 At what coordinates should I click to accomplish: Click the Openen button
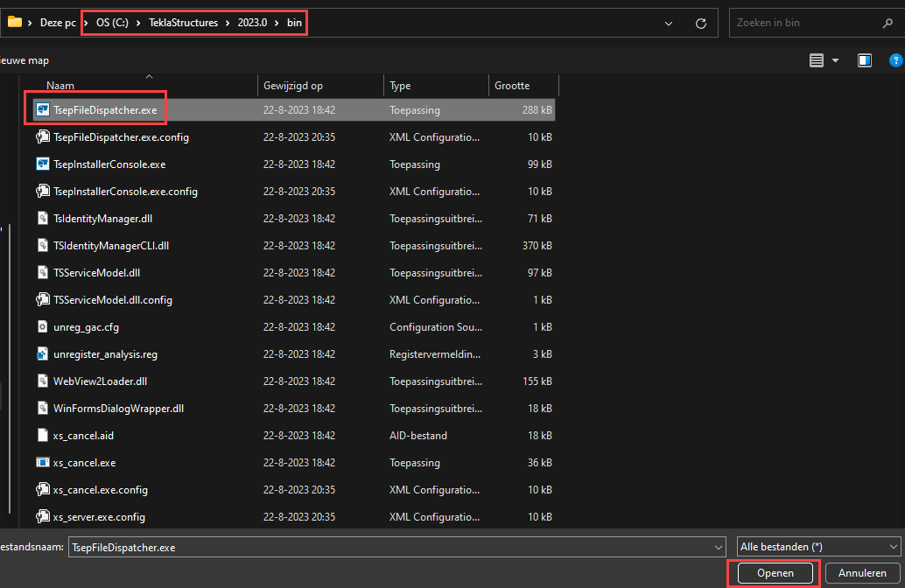tap(775, 573)
